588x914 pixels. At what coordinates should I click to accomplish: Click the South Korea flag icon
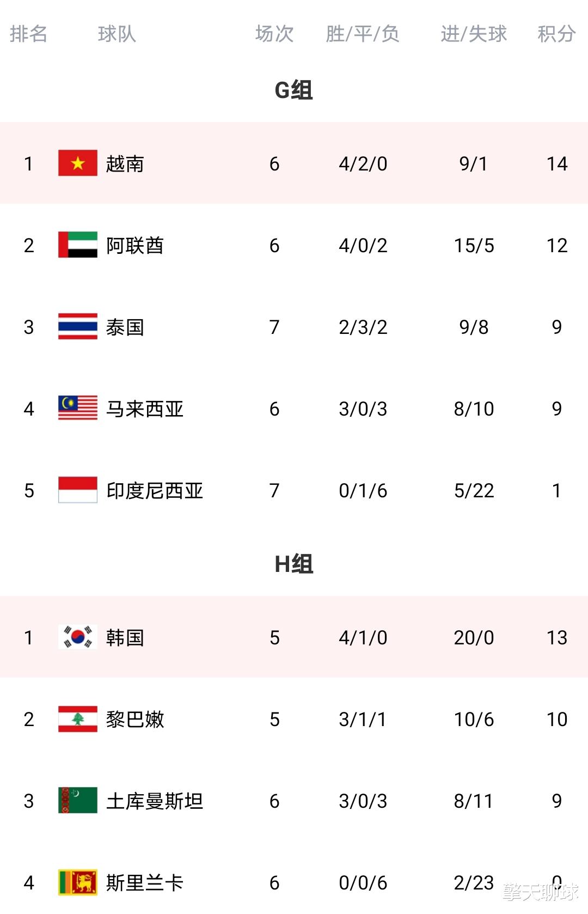coord(78,637)
